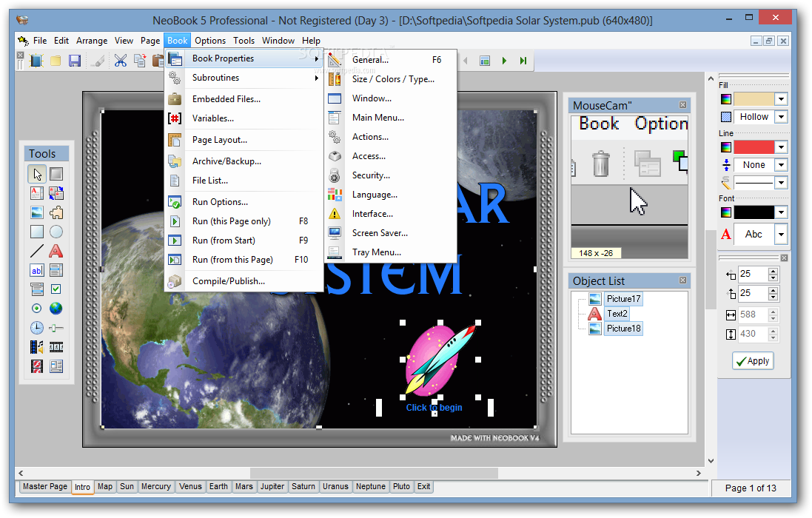Go to next page green arrow

click(504, 61)
